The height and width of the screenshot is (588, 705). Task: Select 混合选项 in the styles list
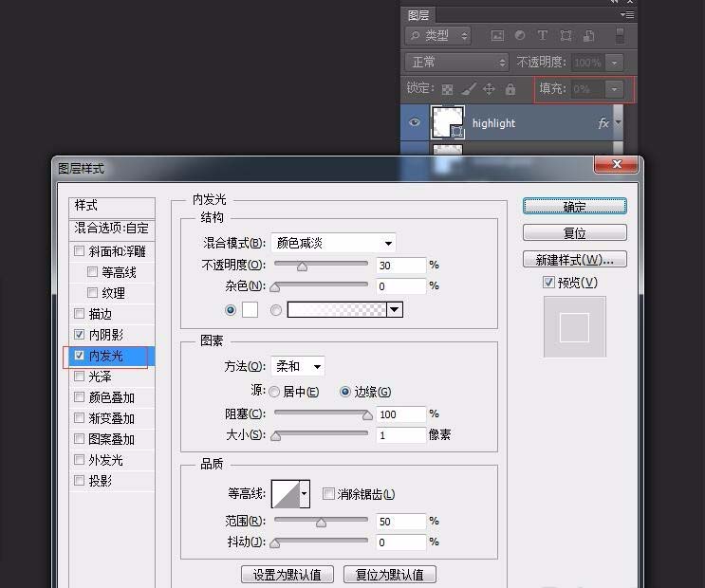[111, 229]
